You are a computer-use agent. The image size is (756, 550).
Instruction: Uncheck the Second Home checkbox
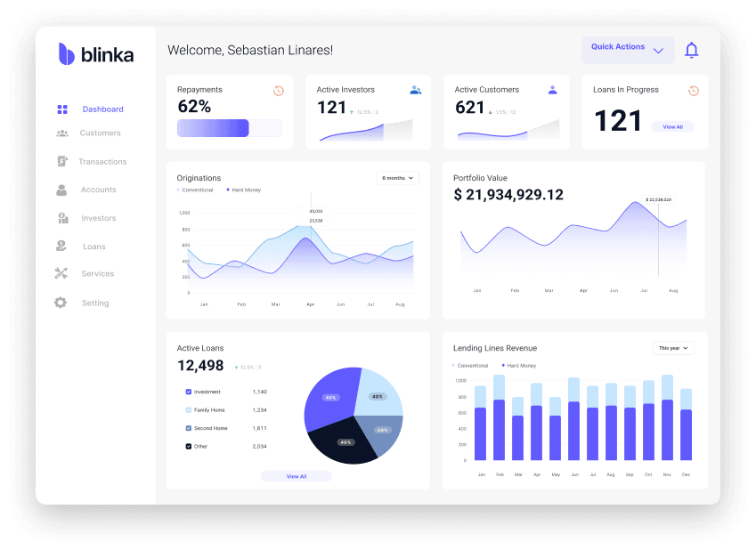click(188, 428)
